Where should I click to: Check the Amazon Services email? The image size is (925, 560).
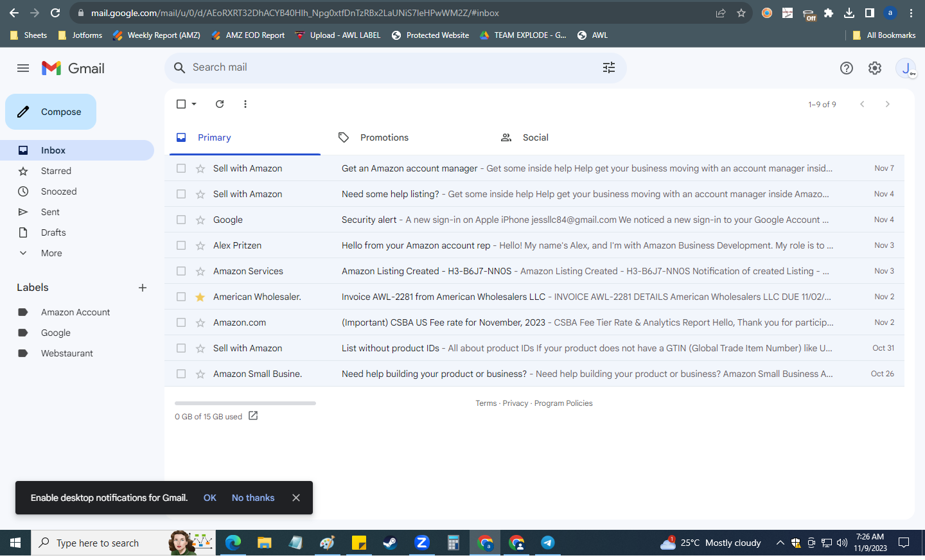click(181, 271)
